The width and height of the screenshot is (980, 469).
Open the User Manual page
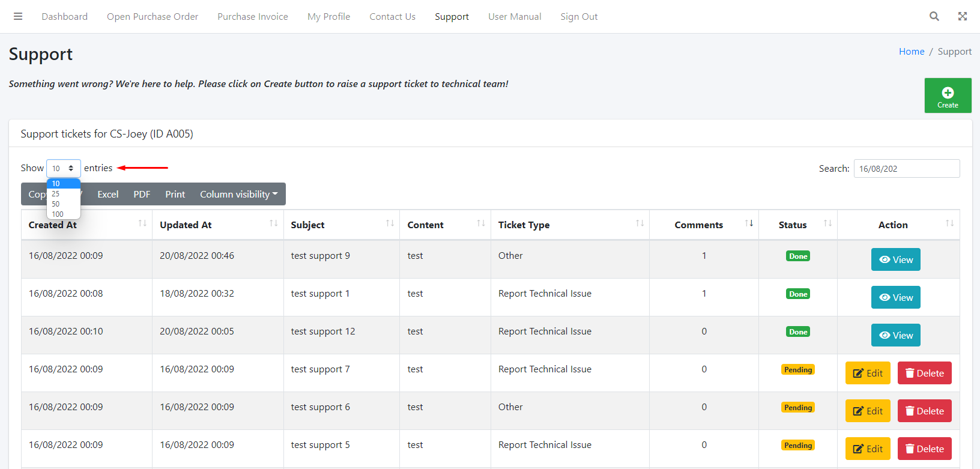pyautogui.click(x=514, y=17)
